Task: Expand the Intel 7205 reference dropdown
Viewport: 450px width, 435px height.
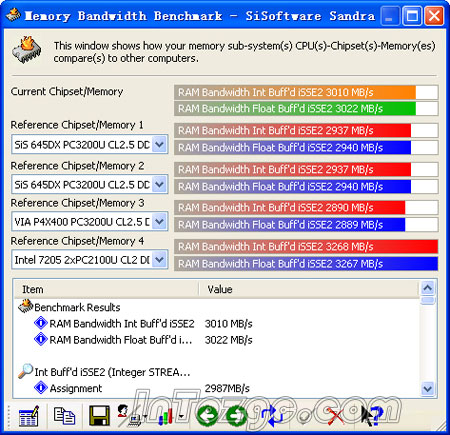Action: point(160,260)
